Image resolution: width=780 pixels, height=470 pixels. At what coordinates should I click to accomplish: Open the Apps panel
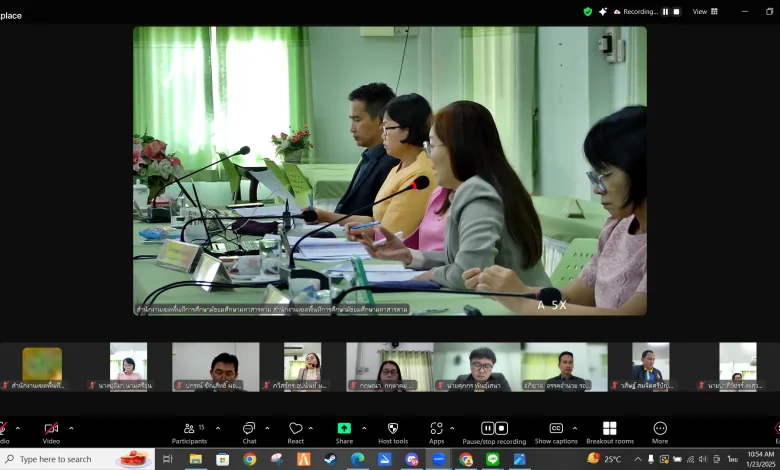point(436,433)
